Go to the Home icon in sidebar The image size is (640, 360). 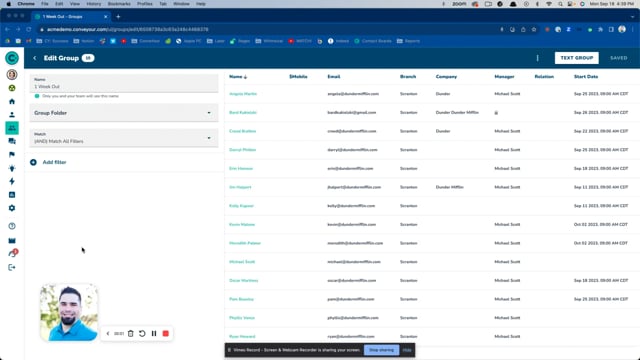click(x=12, y=101)
